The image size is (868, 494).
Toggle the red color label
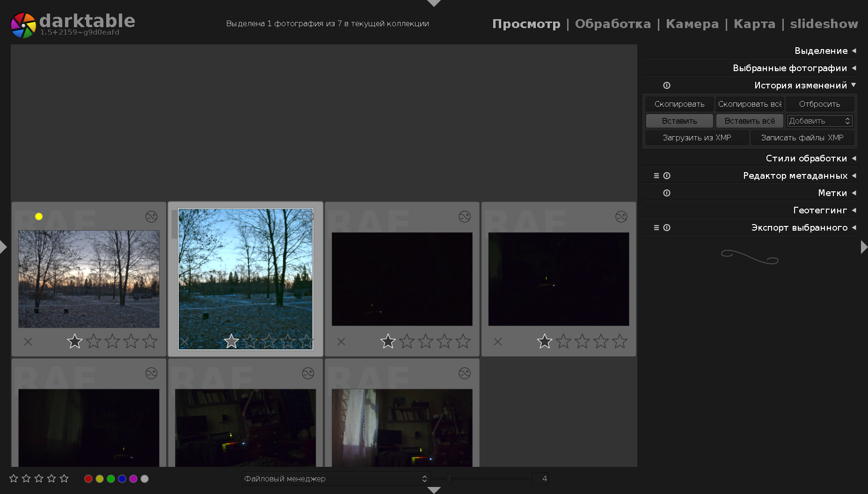pos(88,479)
